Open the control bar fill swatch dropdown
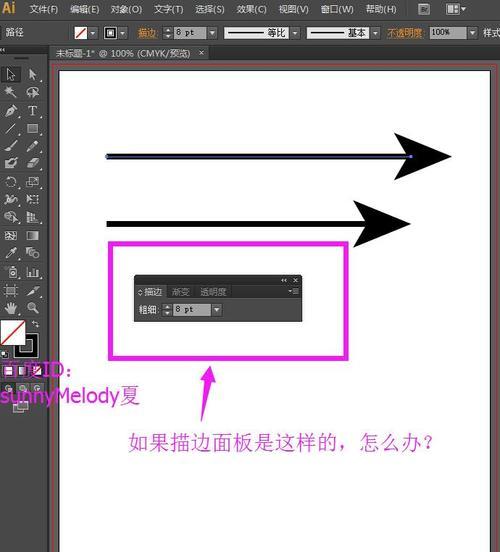This screenshot has width=500, height=552. [93, 33]
